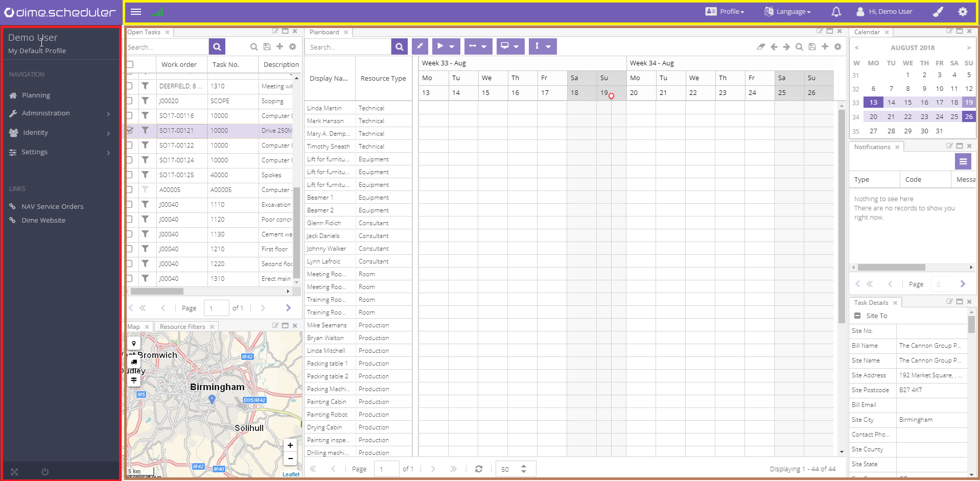Click Open Tasks save icon
This screenshot has height=481, width=980.
click(x=267, y=46)
